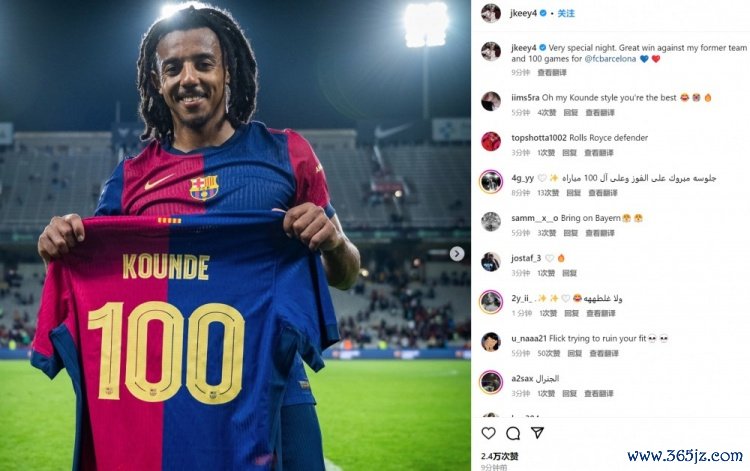Select the Kounde 100 shirt photo

point(235,235)
